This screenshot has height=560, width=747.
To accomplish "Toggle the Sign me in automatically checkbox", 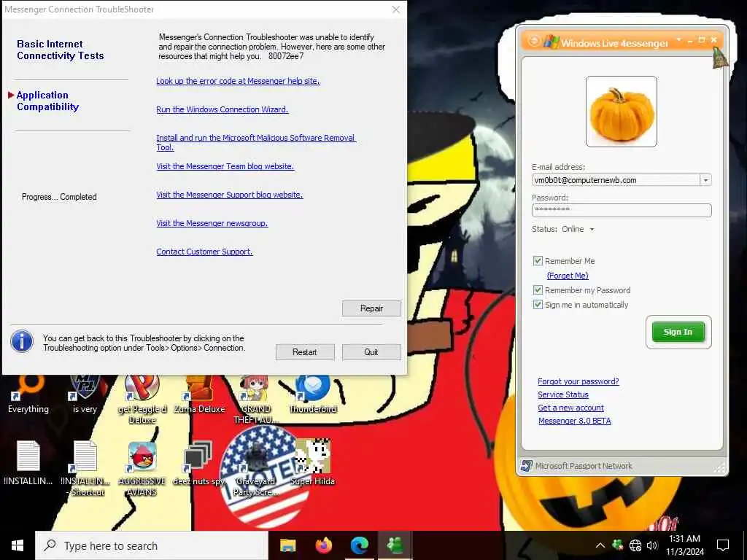I will (538, 304).
